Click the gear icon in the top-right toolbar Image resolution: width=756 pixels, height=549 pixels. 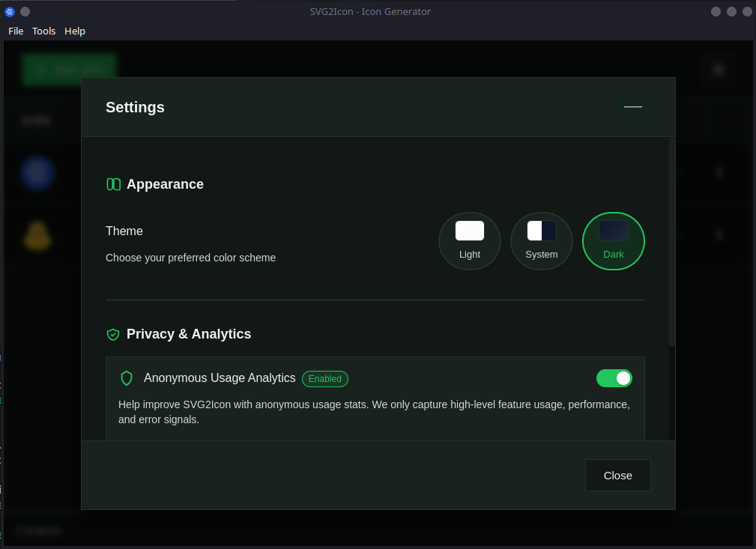pos(718,69)
